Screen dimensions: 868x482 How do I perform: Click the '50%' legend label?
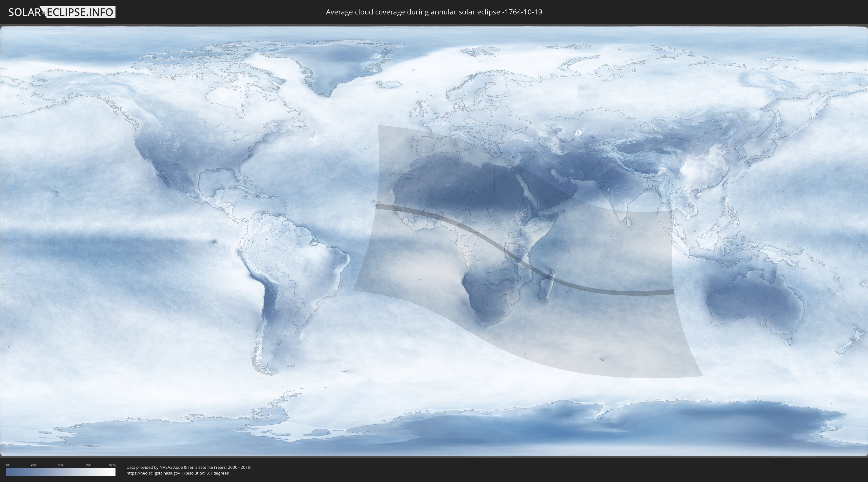[x=61, y=465]
